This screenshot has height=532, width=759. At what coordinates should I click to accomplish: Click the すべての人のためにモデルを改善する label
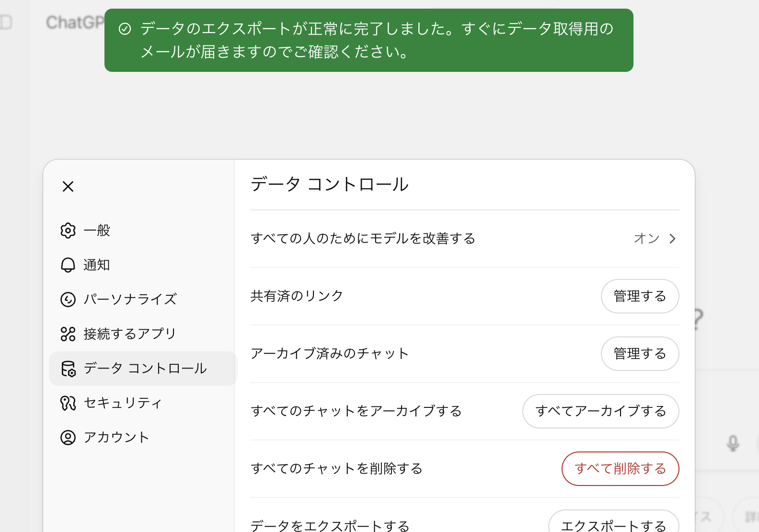tap(363, 239)
